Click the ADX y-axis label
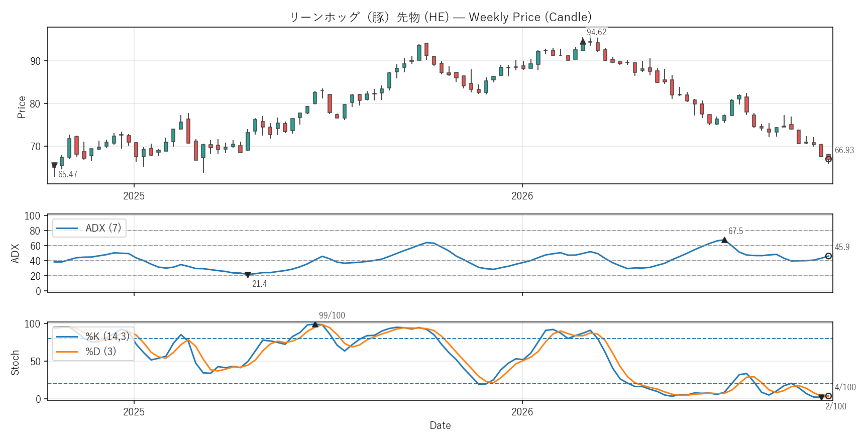This screenshot has width=868, height=441. [x=15, y=253]
